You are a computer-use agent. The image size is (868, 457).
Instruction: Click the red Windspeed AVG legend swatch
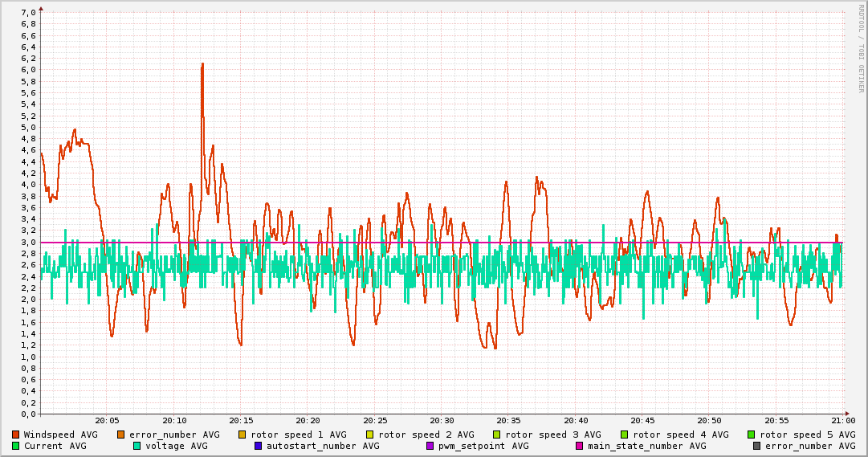tap(16, 435)
